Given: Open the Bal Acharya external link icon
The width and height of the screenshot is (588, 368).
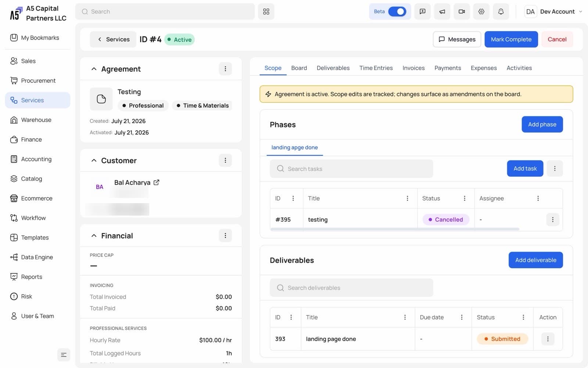Looking at the screenshot, I should click(156, 182).
